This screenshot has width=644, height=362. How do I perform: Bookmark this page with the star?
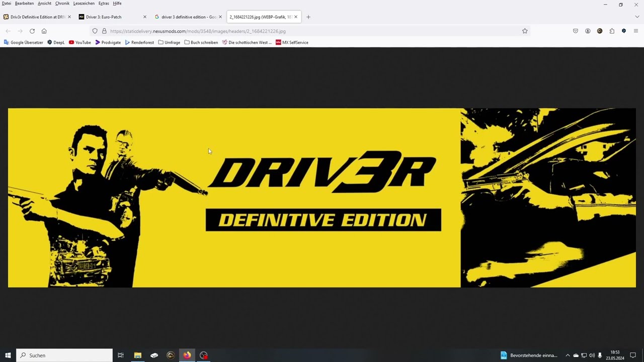coord(525,31)
